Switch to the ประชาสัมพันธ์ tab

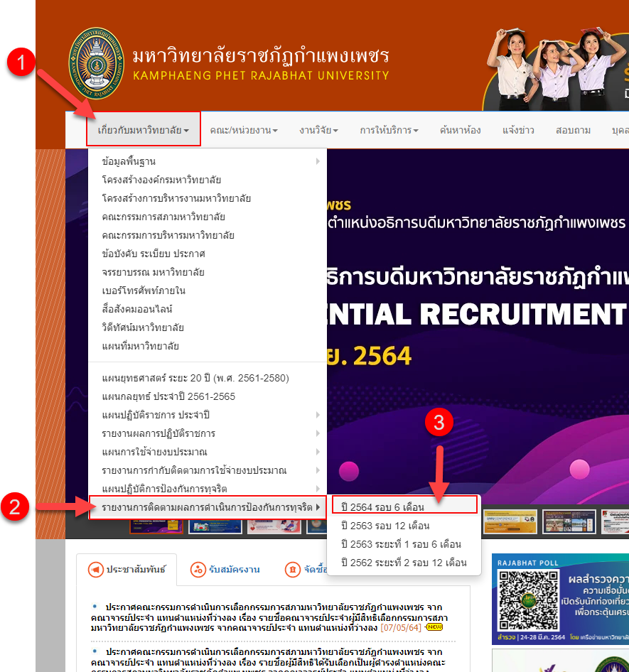127,570
